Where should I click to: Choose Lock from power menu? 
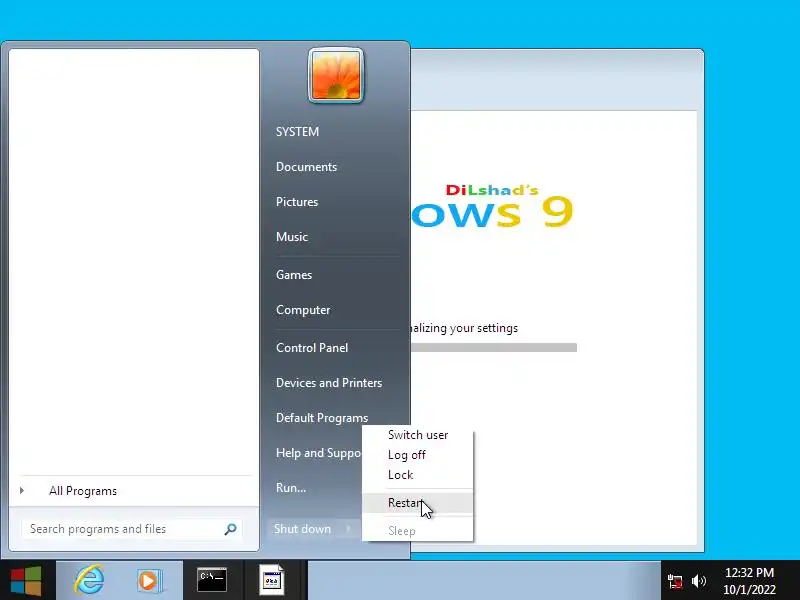(417, 474)
